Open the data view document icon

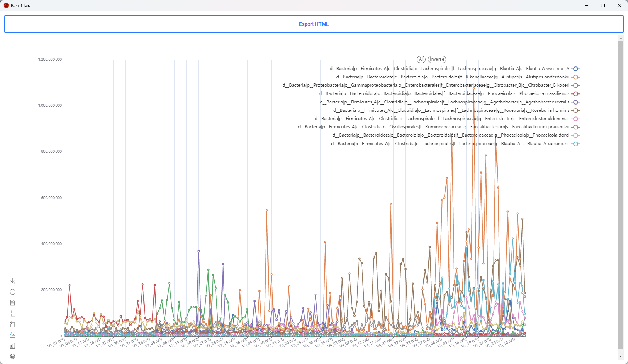[x=13, y=303]
